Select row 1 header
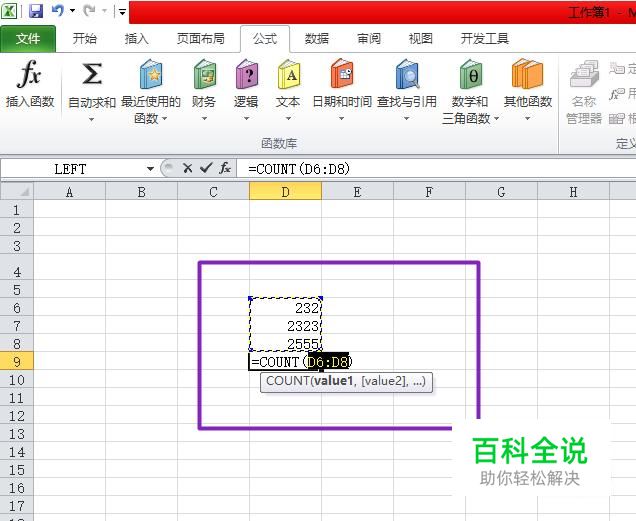 (17, 210)
